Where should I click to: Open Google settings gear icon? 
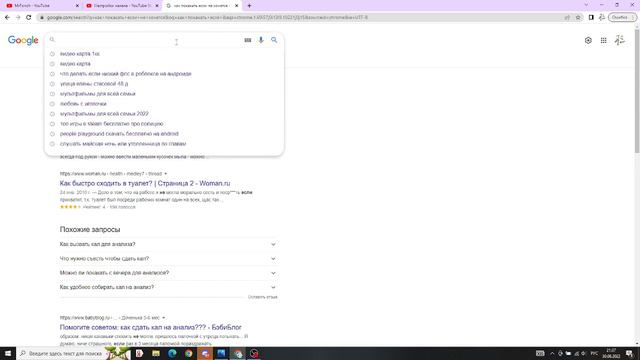point(588,40)
